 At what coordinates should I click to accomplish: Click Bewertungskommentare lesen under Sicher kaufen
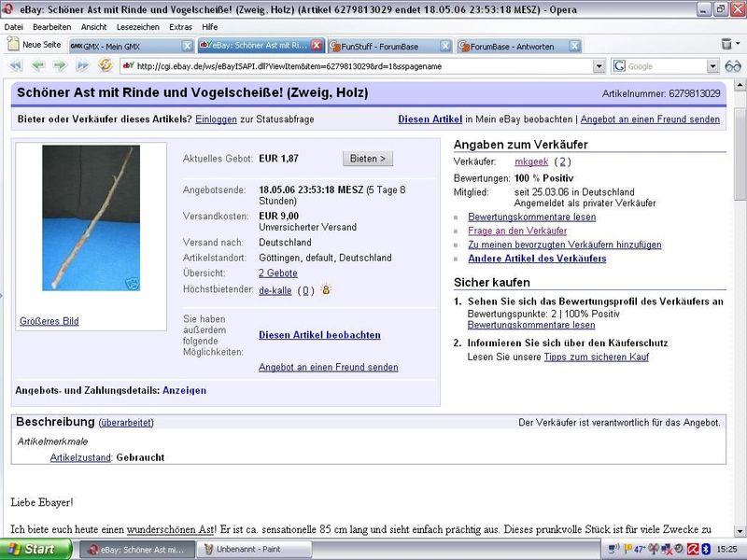point(531,325)
